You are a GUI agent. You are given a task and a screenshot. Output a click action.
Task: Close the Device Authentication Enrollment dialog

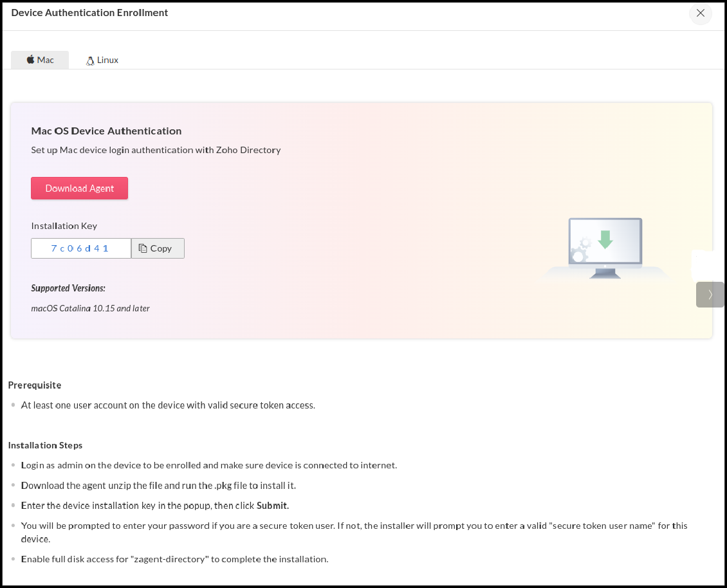click(x=700, y=13)
